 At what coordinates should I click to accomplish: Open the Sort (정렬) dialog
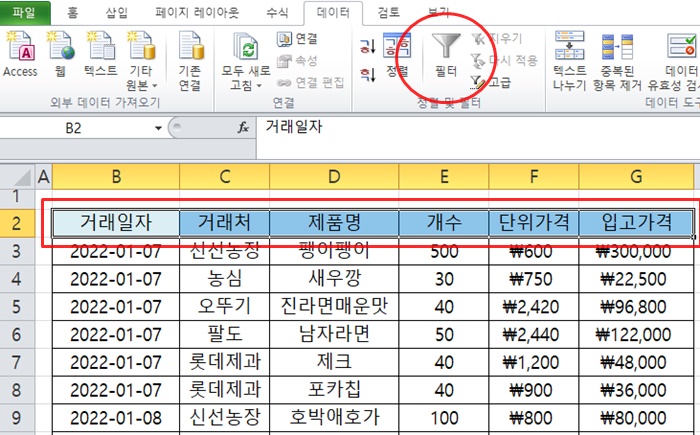coord(397,54)
